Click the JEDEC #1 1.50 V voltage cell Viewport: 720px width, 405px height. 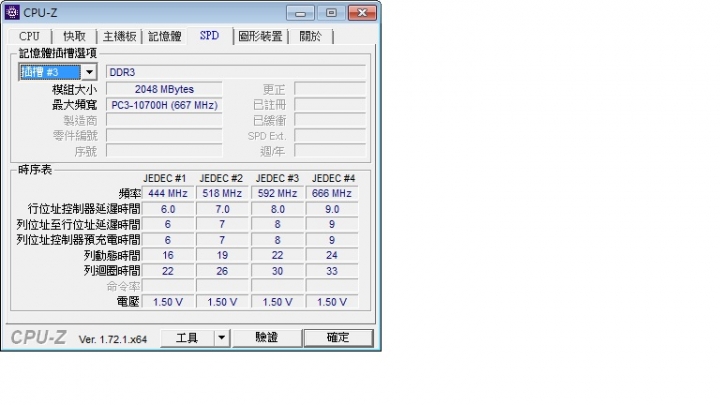(168, 302)
